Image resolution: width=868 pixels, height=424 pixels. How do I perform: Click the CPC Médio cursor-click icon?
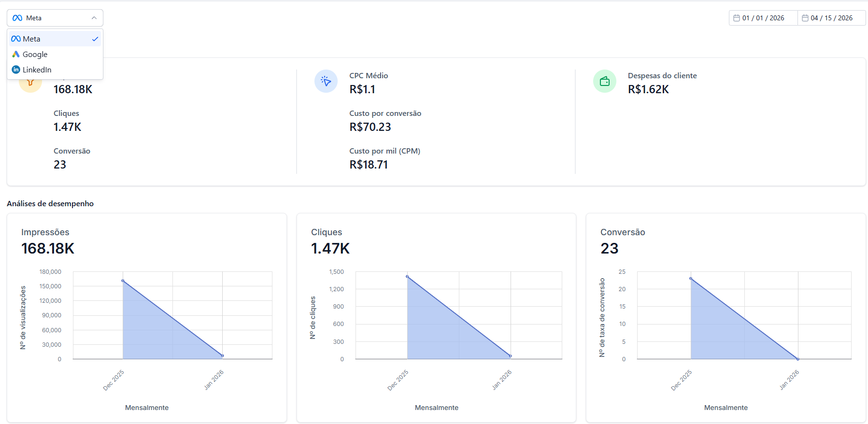click(326, 81)
